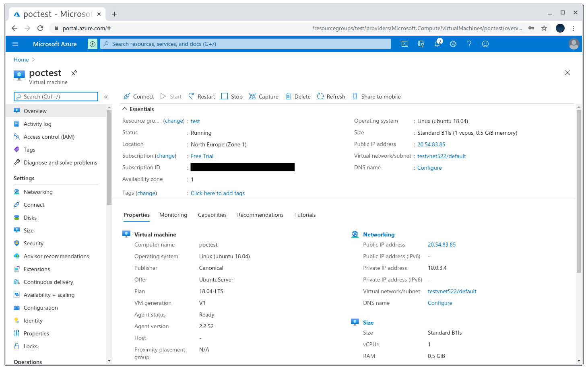Click the Refresh toolbar button
Viewport: 588px width, 370px height.
(x=331, y=97)
